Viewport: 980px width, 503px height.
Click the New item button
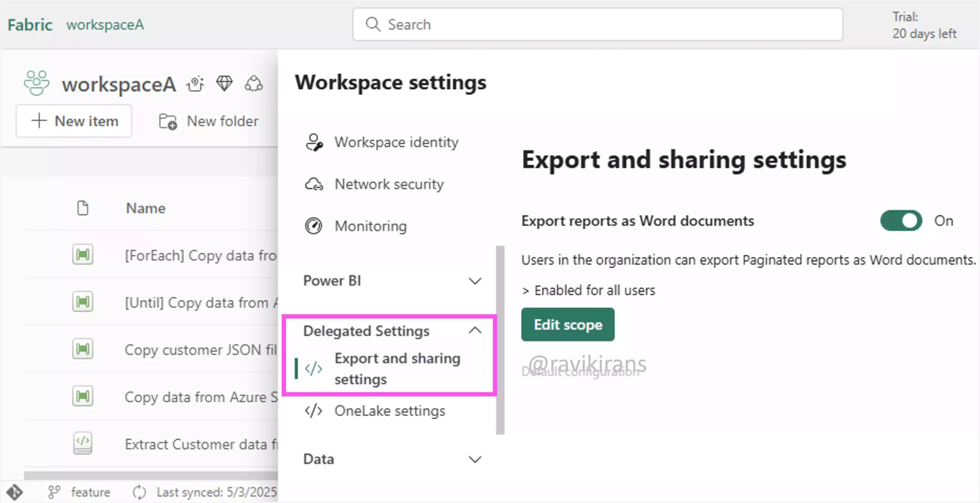(x=74, y=121)
